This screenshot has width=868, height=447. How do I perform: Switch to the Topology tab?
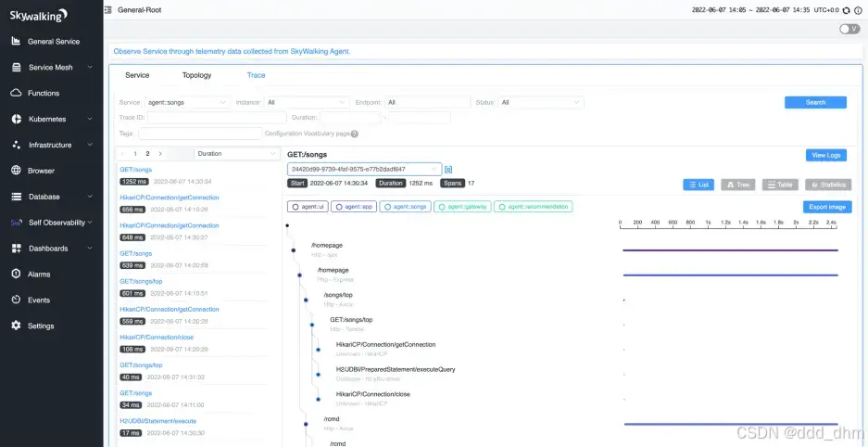click(197, 75)
